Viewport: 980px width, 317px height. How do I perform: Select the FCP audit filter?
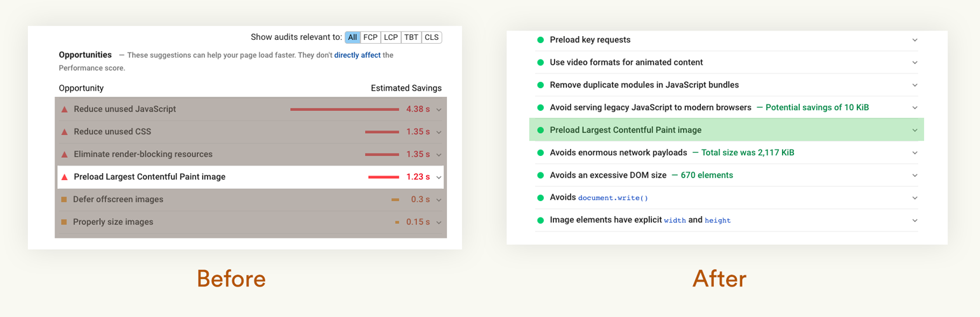pyautogui.click(x=371, y=37)
